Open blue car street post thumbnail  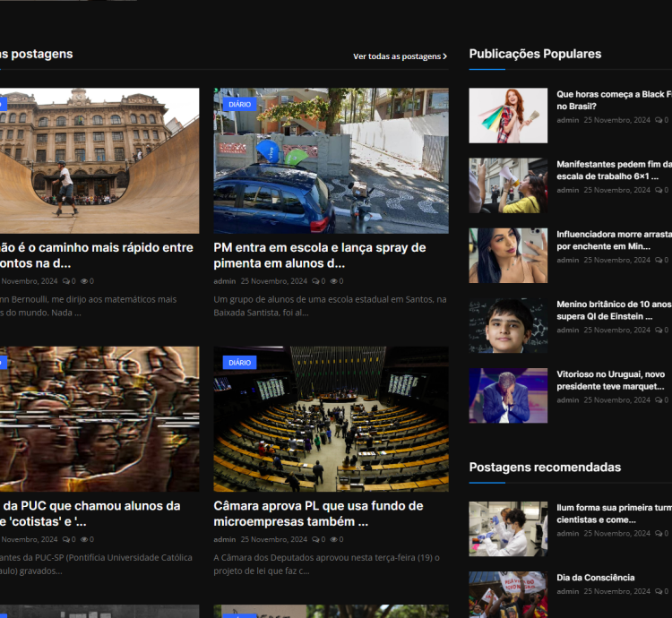tap(331, 160)
